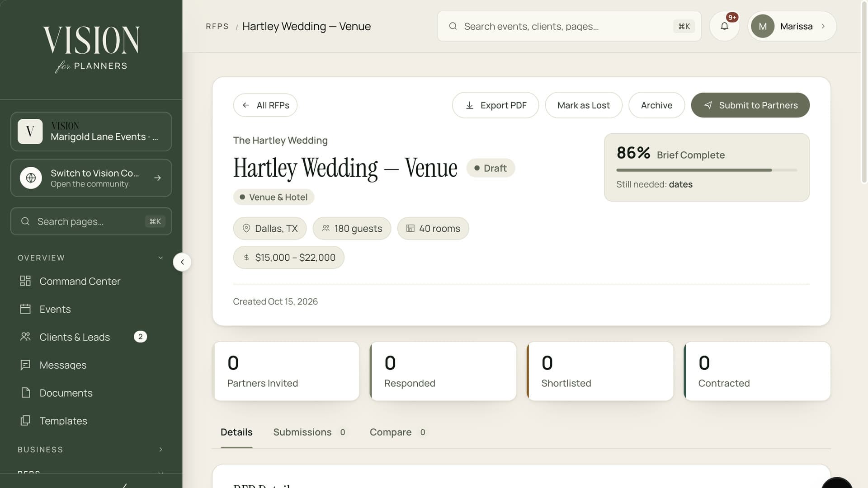Focus the Search events, clients, pages field
The width and height of the screenshot is (868, 488).
(x=569, y=26)
